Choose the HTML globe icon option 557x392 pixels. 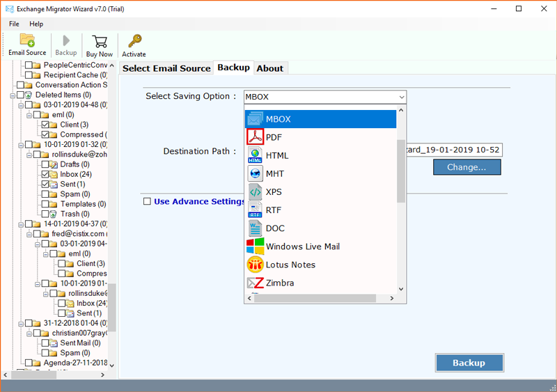pyautogui.click(x=255, y=155)
